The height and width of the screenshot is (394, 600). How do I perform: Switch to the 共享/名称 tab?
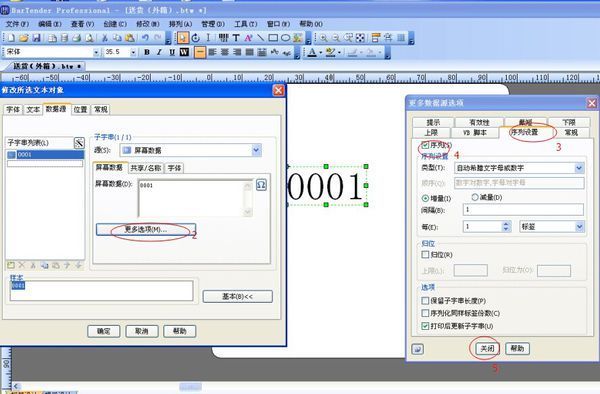pyautogui.click(x=146, y=168)
